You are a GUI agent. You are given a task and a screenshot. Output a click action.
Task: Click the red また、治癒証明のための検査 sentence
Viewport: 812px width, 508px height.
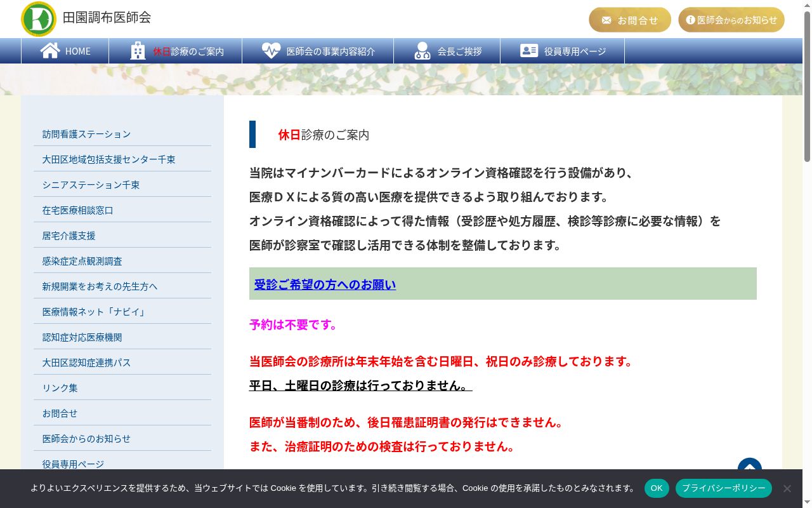pos(382,446)
